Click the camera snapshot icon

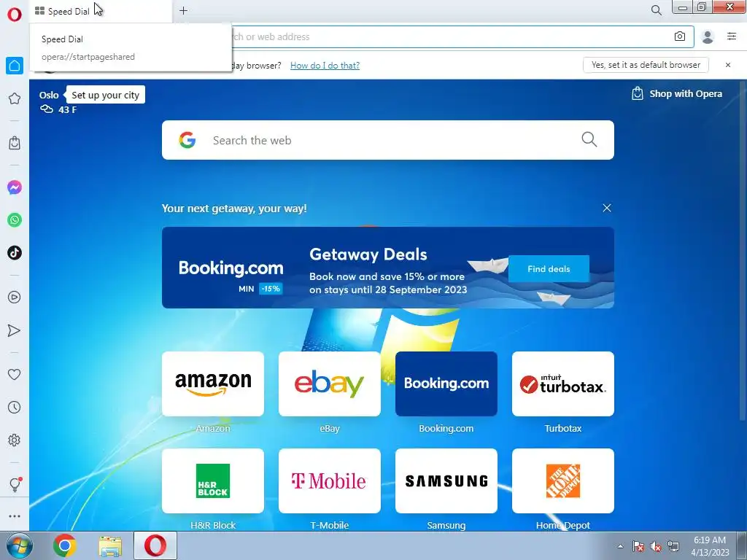(x=680, y=36)
